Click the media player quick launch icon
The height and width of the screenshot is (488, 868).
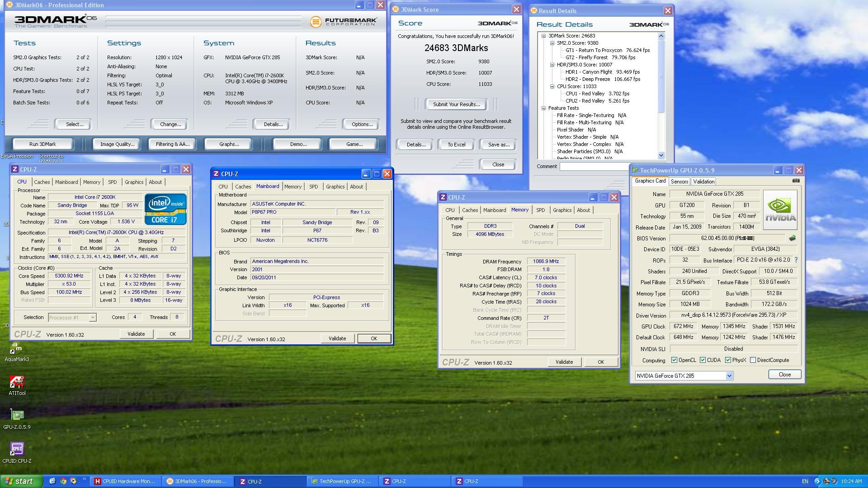pyautogui.click(x=73, y=481)
